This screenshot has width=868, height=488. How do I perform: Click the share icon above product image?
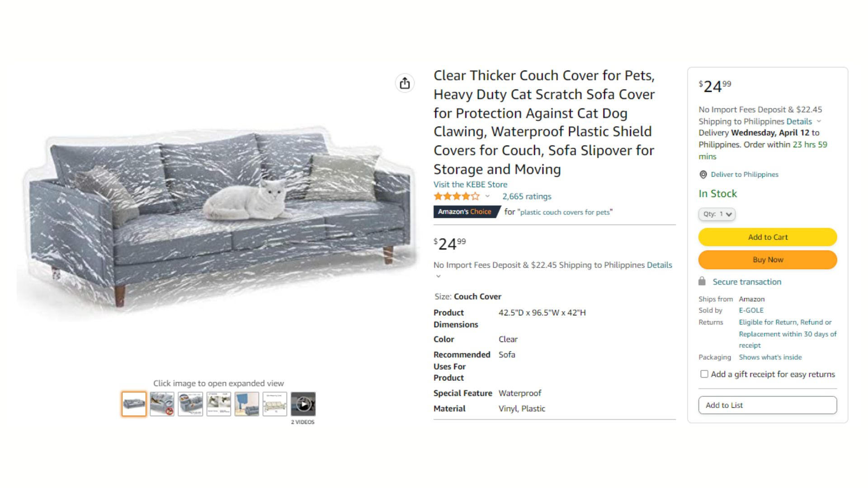click(x=405, y=83)
